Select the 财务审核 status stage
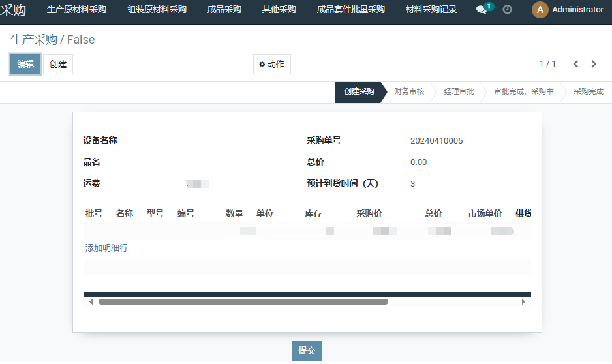The width and height of the screenshot is (612, 364). pos(409,92)
